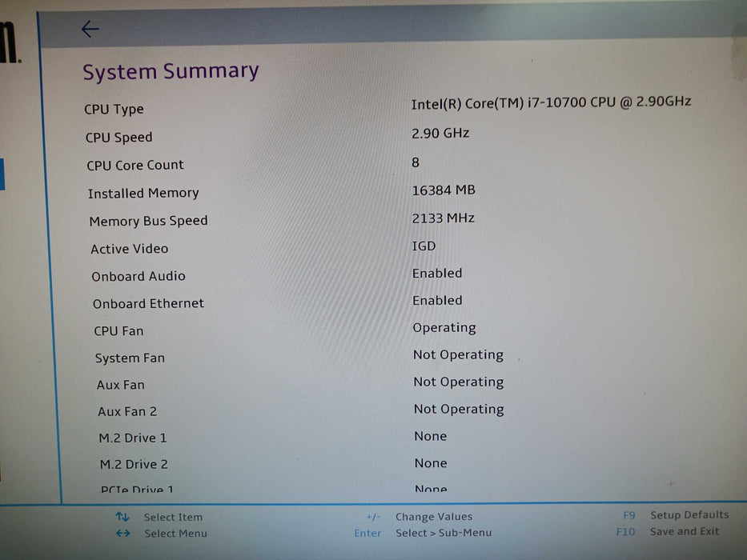The width and height of the screenshot is (747, 560).
Task: Select the CPU Type label
Action: pos(114,109)
